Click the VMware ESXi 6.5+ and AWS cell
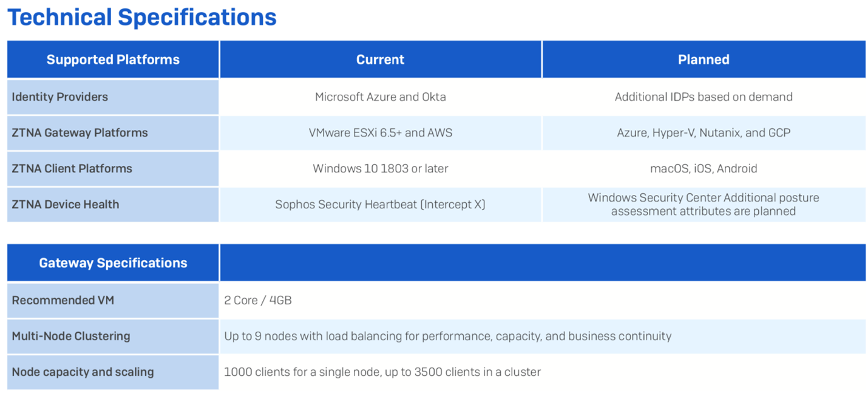 coord(380,132)
